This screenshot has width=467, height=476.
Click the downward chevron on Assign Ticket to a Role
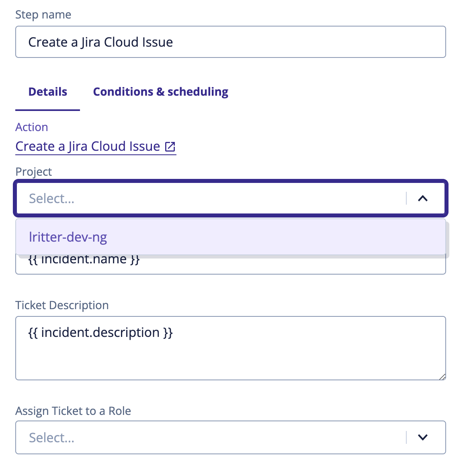[x=423, y=437]
